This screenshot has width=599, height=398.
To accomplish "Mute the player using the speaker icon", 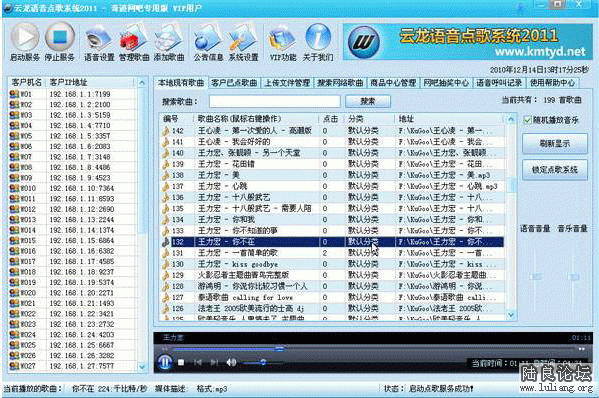I will (x=231, y=362).
